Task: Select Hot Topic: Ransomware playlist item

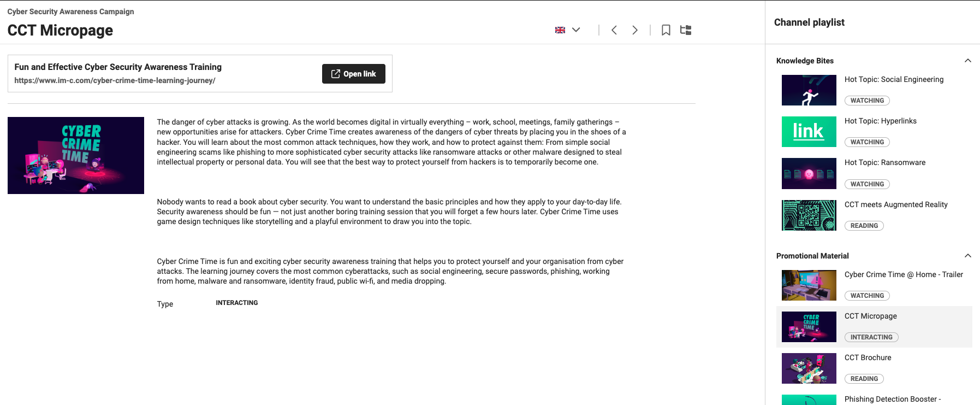Action: tap(884, 163)
